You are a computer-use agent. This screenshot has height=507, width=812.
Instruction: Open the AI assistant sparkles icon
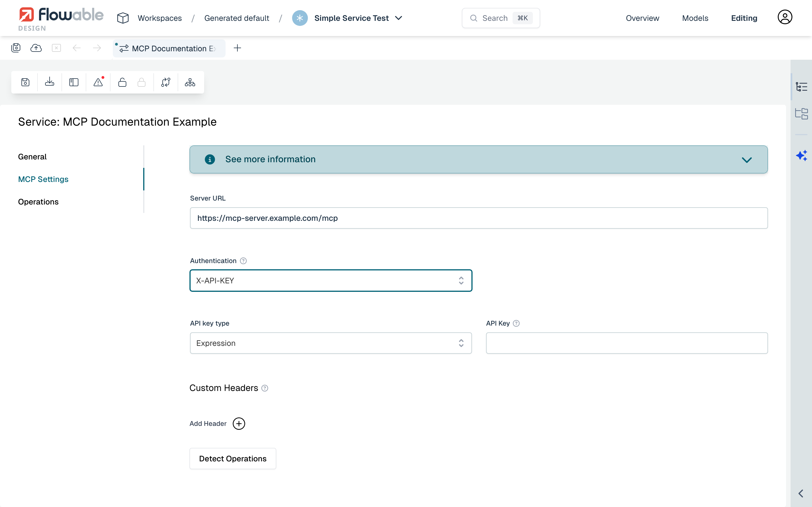click(802, 155)
